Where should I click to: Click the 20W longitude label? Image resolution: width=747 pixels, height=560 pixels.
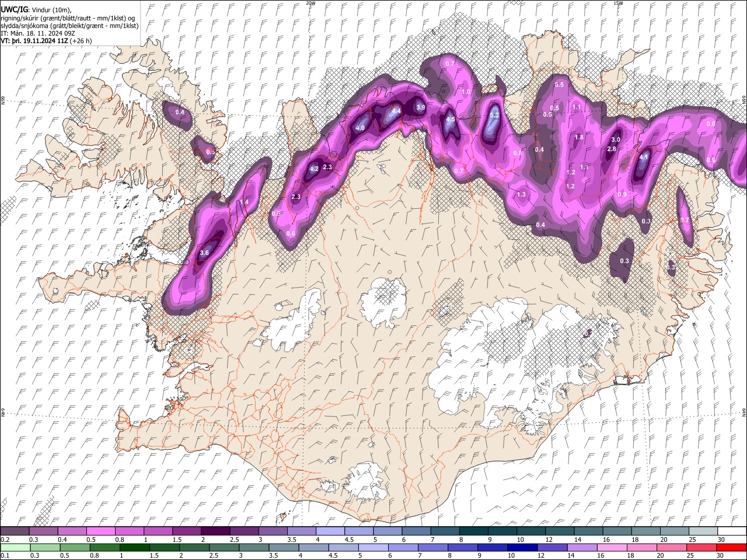[310, 3]
